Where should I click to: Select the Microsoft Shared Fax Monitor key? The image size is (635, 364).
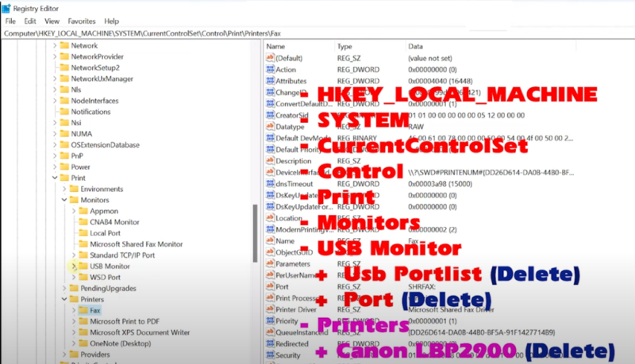136,244
